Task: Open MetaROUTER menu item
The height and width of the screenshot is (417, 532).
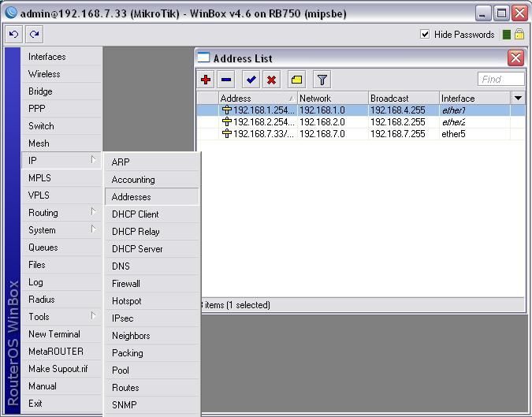Action: click(x=61, y=351)
